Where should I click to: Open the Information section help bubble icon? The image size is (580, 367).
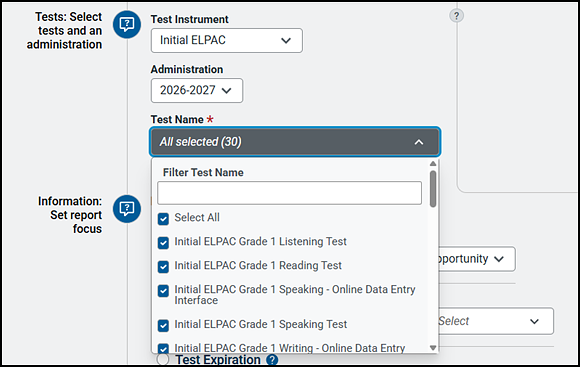(x=127, y=209)
